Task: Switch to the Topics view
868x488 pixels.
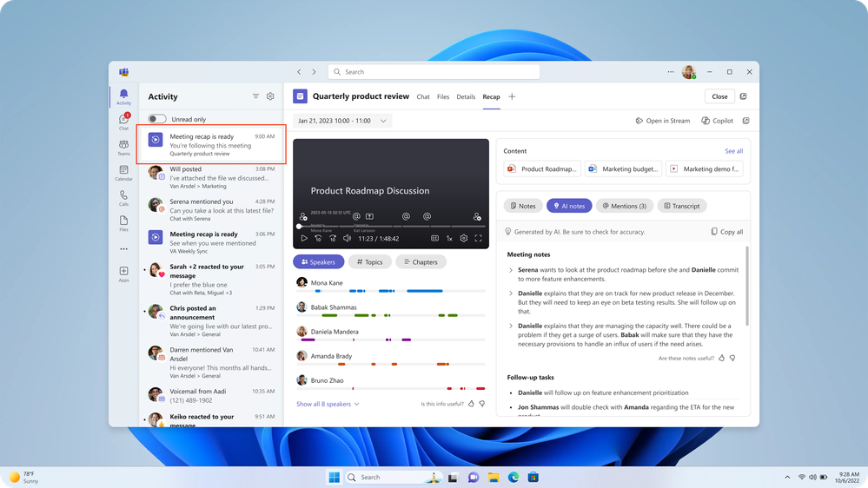Action: click(369, 261)
